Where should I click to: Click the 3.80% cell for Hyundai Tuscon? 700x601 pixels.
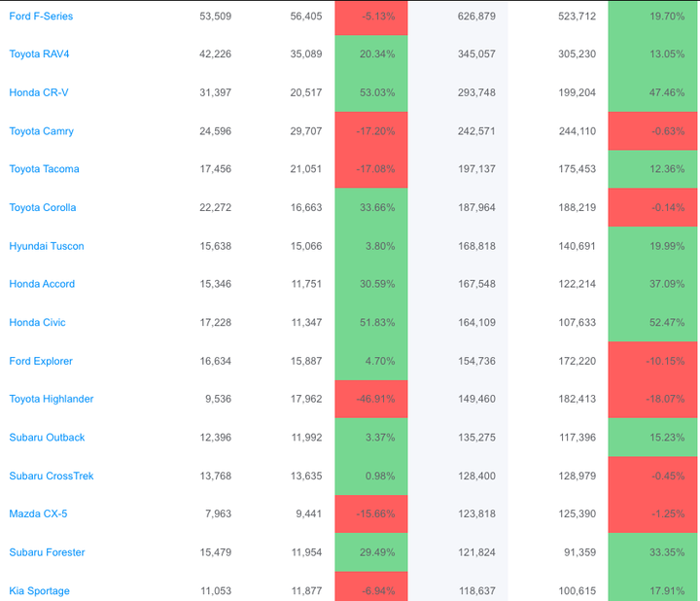click(x=371, y=246)
